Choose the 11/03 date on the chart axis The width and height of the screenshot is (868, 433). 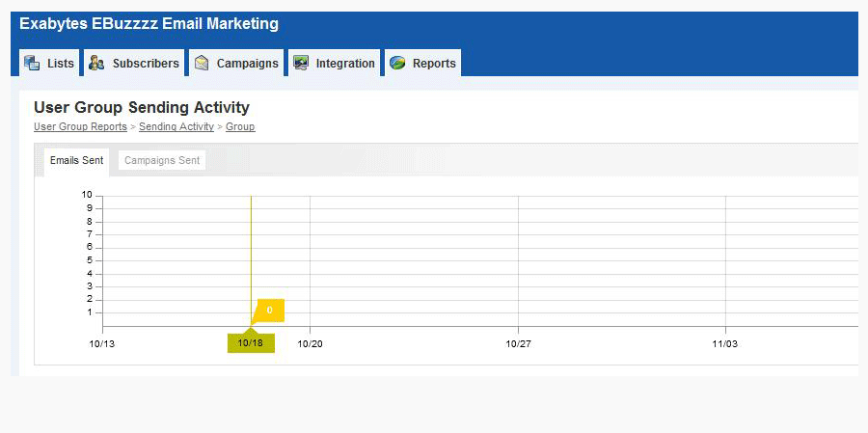(x=725, y=343)
